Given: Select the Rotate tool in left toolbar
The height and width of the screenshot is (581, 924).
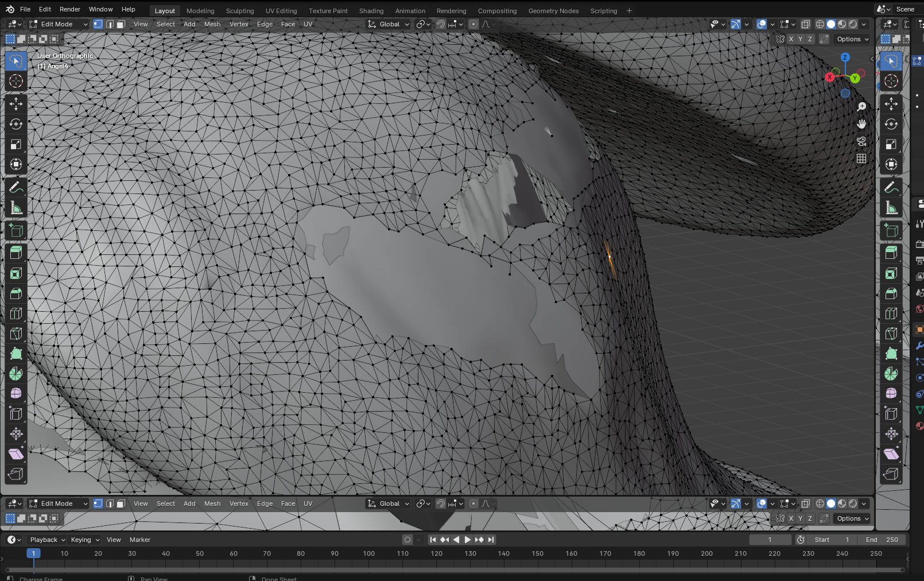Looking at the screenshot, I should pos(16,124).
